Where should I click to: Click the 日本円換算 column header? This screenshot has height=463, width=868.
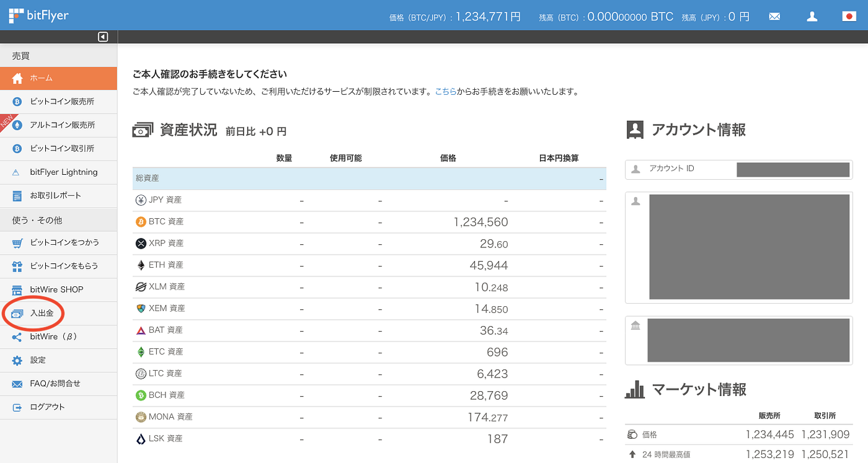pos(559,158)
